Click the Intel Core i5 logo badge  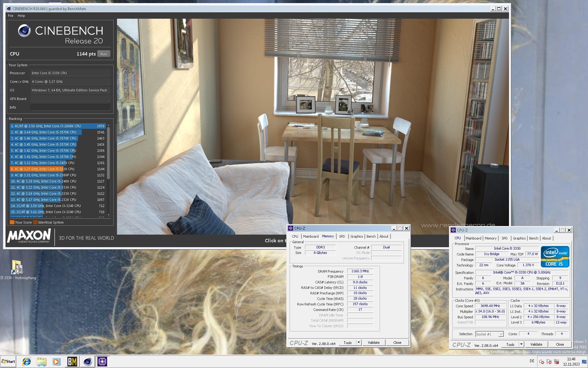click(x=555, y=257)
